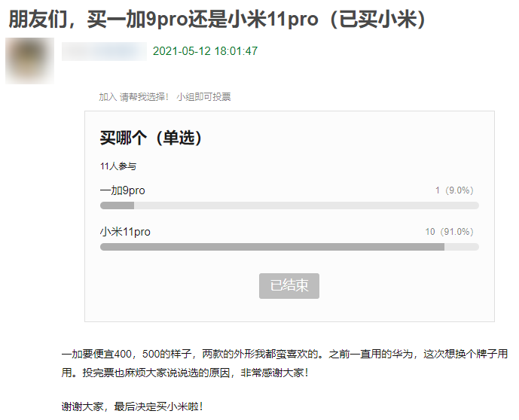Click the blurred user avatar image
The image size is (519, 420).
tap(29, 60)
